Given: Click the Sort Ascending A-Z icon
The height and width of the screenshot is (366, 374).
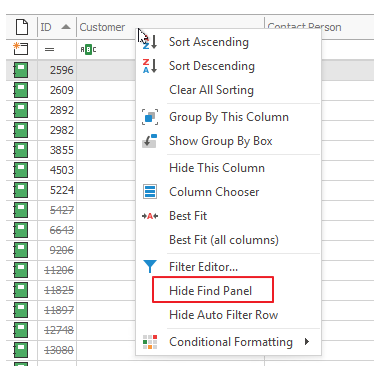Looking at the screenshot, I should pos(150,42).
